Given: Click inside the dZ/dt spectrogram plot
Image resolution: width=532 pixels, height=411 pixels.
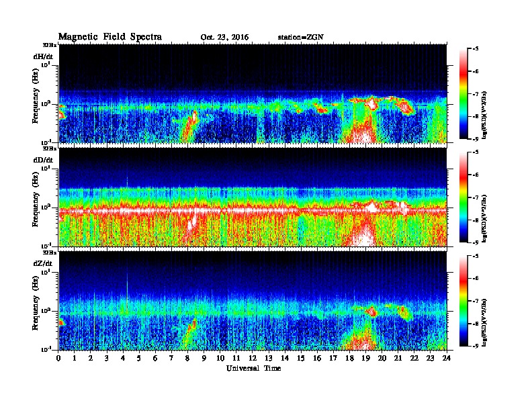Looking at the screenshot, I should [x=253, y=301].
